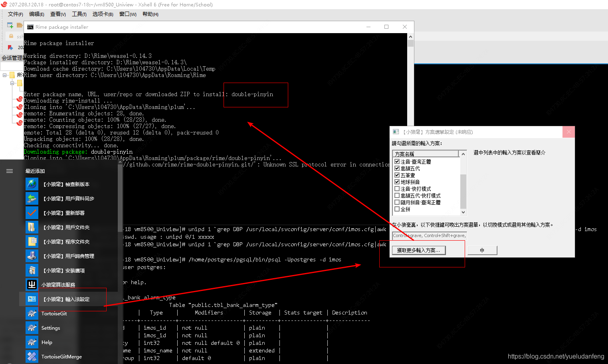Click Rime package installer console icon
608x364 pixels.
tap(30, 27)
